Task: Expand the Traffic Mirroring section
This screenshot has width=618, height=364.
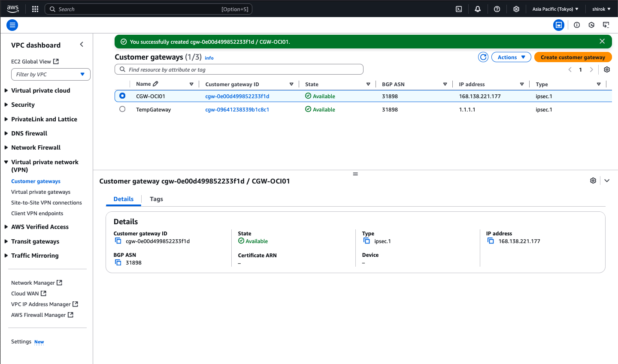Action: click(x=6, y=256)
